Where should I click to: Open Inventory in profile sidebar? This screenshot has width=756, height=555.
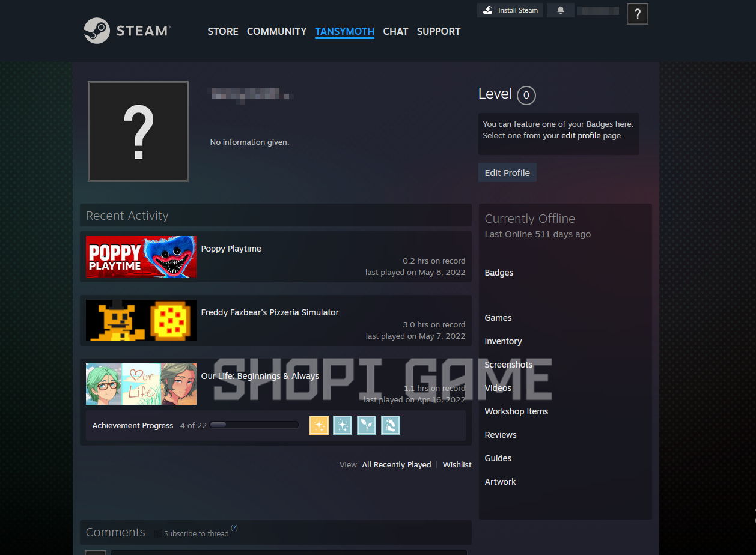click(x=504, y=341)
